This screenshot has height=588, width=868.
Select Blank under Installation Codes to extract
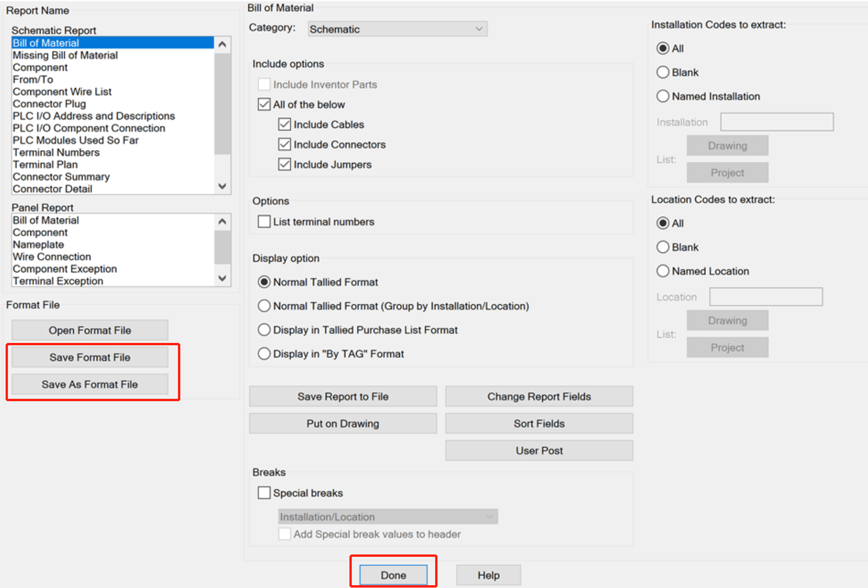tap(663, 72)
